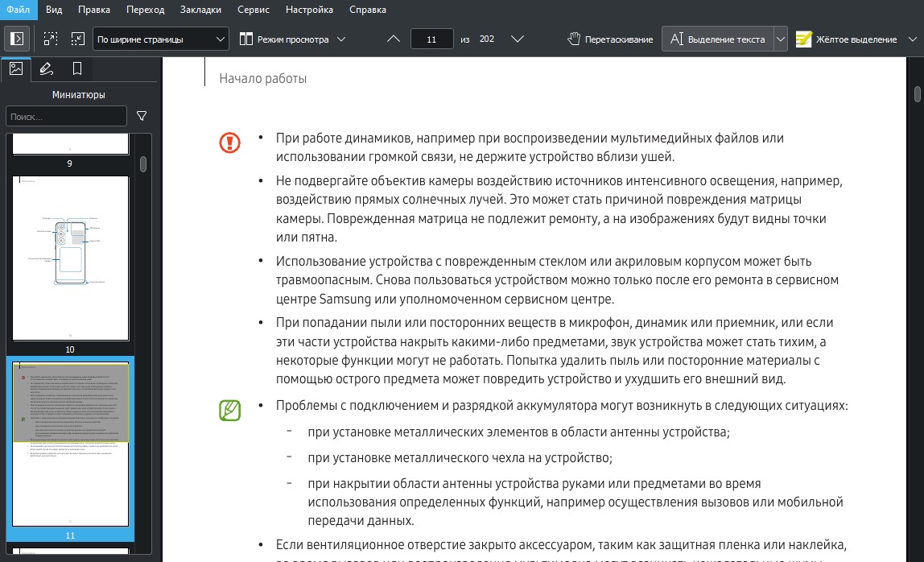Toggle the sidebar panel button
Viewport: 924px width, 562px height.
click(x=17, y=39)
